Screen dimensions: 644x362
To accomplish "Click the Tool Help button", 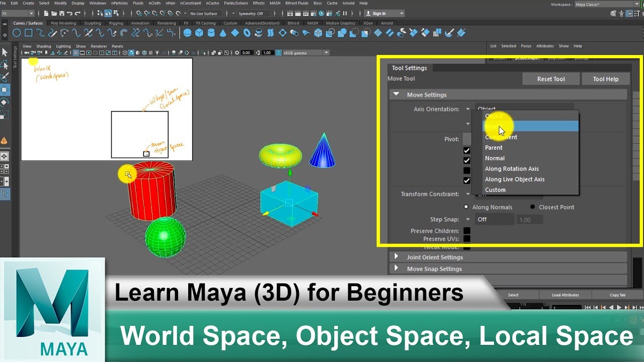I will click(605, 79).
